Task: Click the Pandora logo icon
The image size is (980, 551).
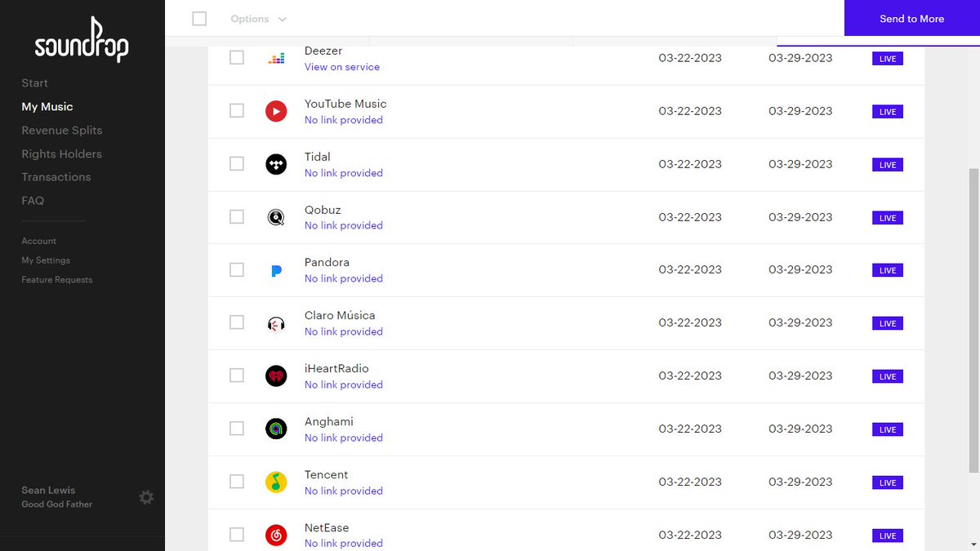Action: [276, 270]
